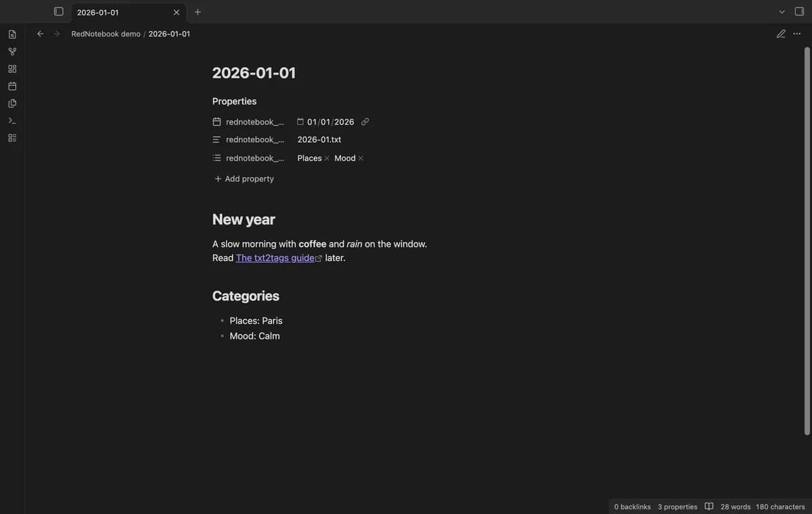Click the Places: Paris list item
This screenshot has width=812, height=514.
(256, 321)
